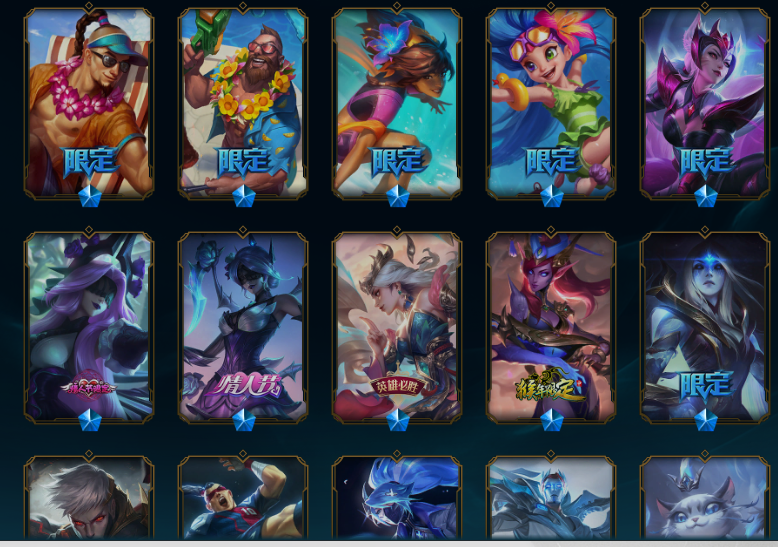Select the white cat skin card
Screen dimensions: 778x547
pos(705,497)
